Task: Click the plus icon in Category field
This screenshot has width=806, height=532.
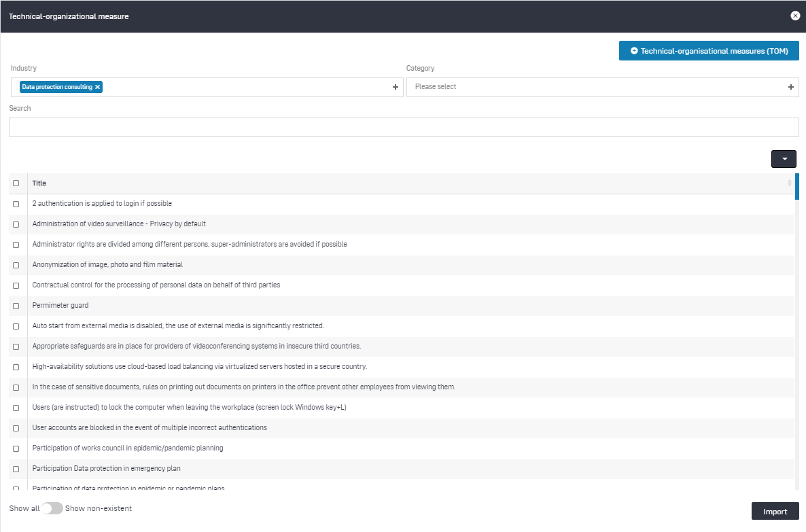Action: point(790,87)
